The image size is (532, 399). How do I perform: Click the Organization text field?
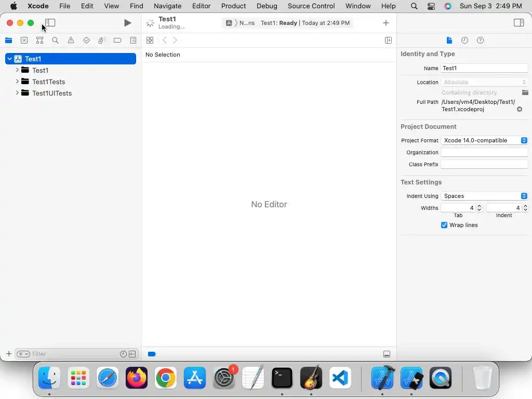tap(484, 152)
